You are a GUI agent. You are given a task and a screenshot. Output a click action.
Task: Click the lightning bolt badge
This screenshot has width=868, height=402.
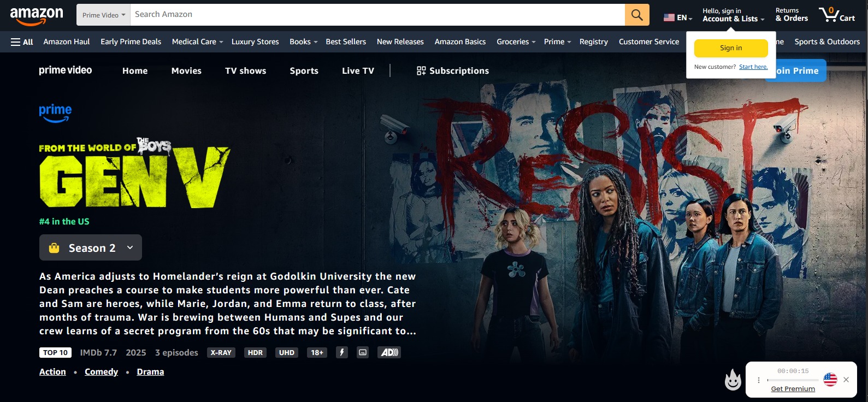pyautogui.click(x=342, y=352)
